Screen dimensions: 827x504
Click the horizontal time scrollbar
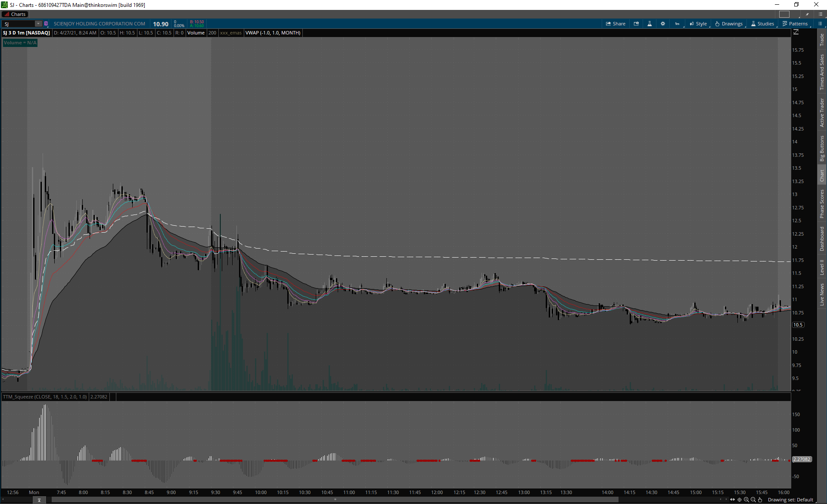[335, 500]
